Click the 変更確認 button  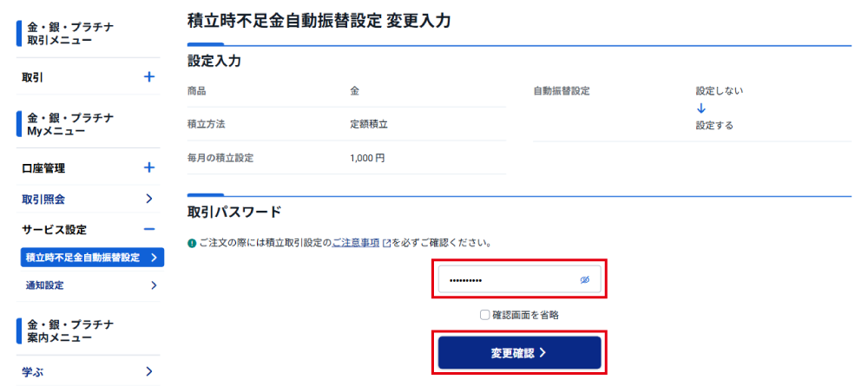point(519,353)
